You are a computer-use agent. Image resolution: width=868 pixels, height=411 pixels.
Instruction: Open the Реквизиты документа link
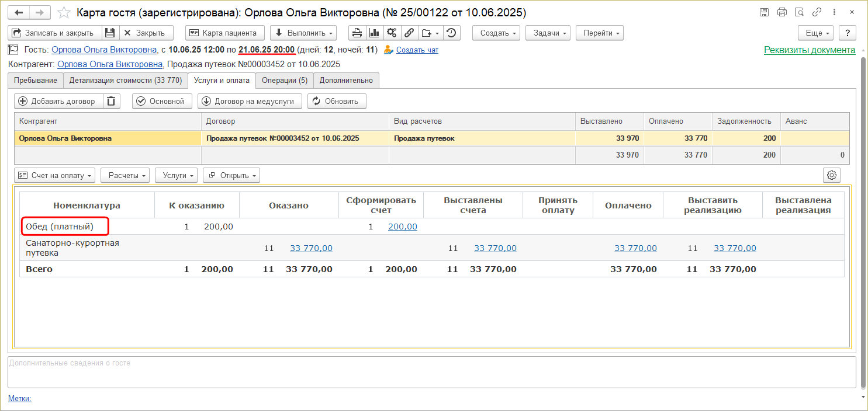[x=810, y=50]
